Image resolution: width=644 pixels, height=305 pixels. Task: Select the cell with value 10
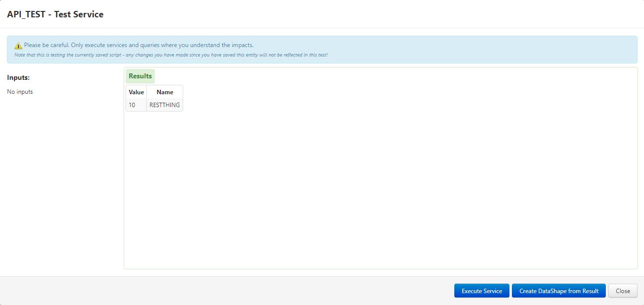click(x=136, y=105)
